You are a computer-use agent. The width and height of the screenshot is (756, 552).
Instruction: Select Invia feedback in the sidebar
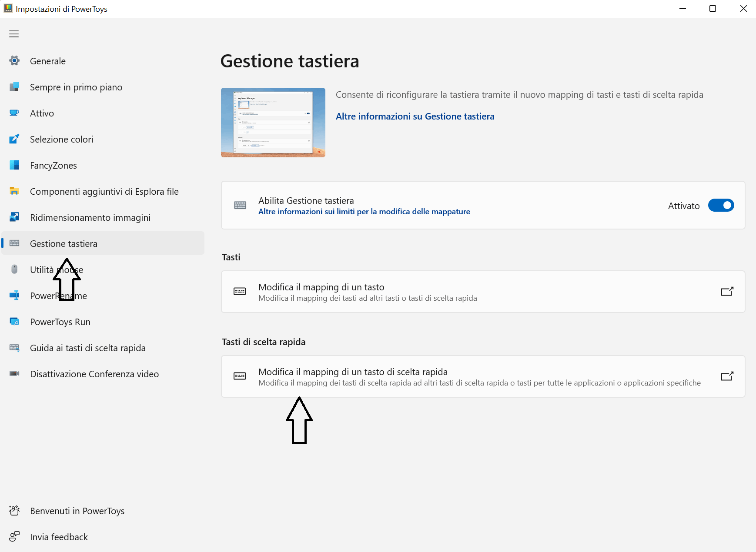103,537
